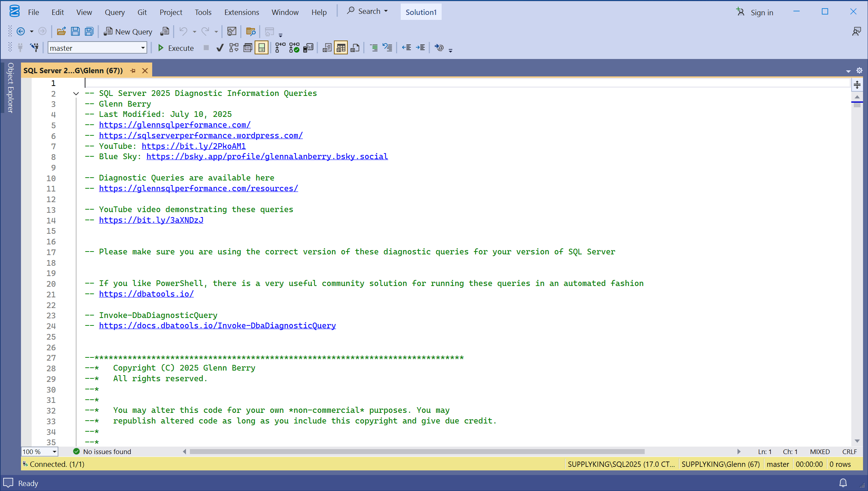The image size is (868, 491).
Task: Open the Activity Monitor icon
Action: 231,32
